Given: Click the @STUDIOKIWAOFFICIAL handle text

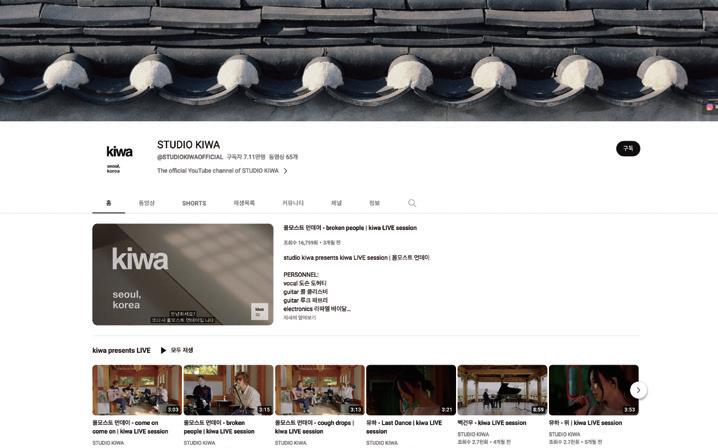Looking at the screenshot, I should 190,157.
